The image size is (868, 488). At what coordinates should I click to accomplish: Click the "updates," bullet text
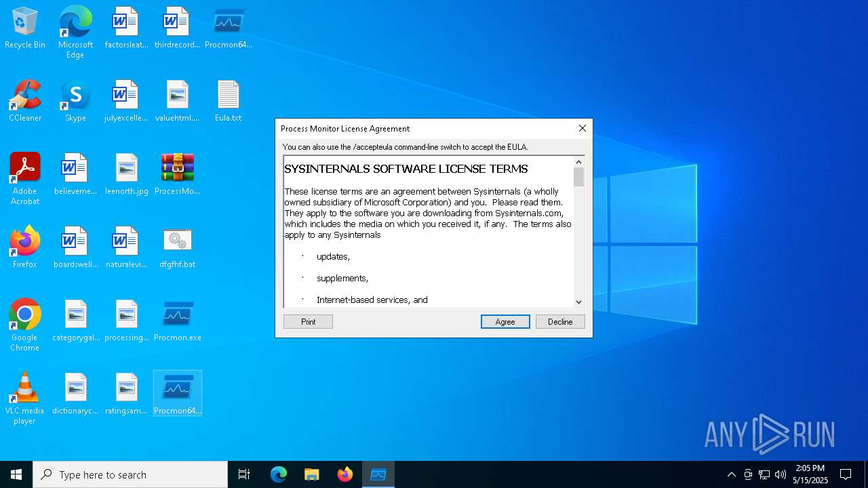pos(333,257)
